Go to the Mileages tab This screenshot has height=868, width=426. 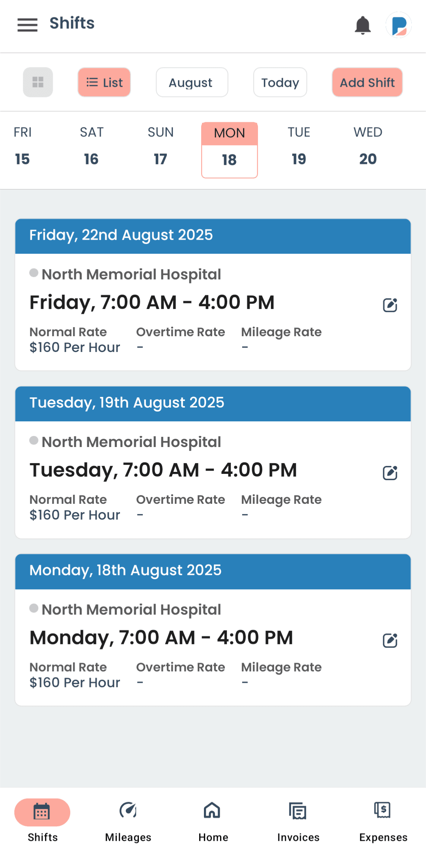(128, 819)
